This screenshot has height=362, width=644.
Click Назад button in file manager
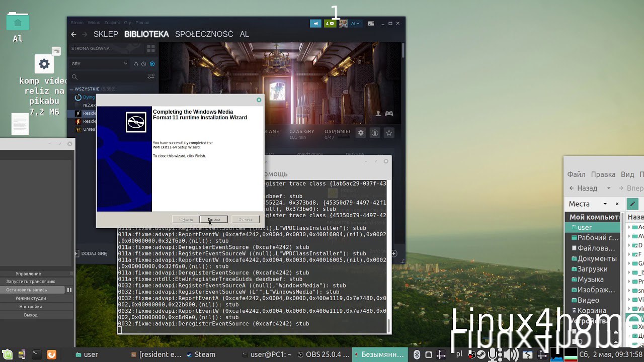(584, 188)
